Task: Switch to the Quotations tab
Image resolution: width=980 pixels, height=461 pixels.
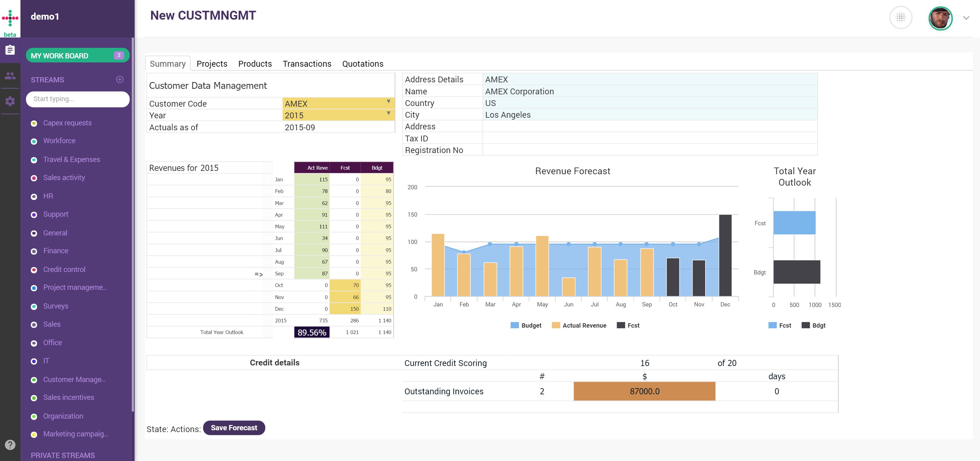Action: click(362, 64)
